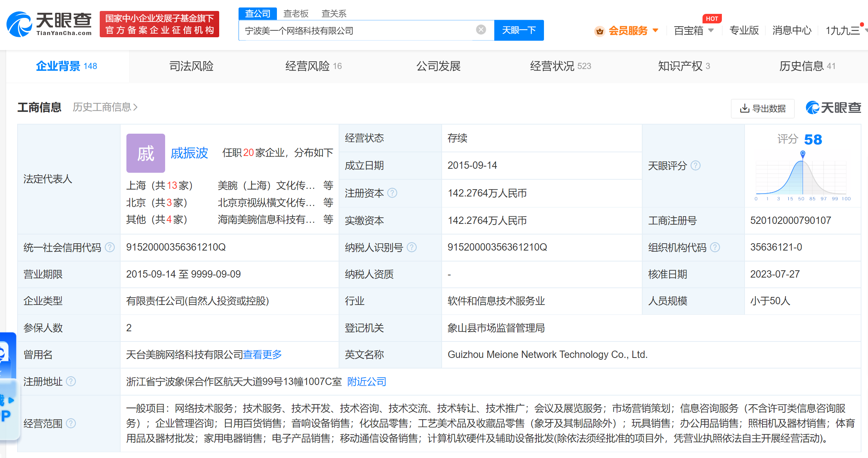Open 附近公司 nearby companies link
This screenshot has height=458, width=868.
click(x=366, y=381)
